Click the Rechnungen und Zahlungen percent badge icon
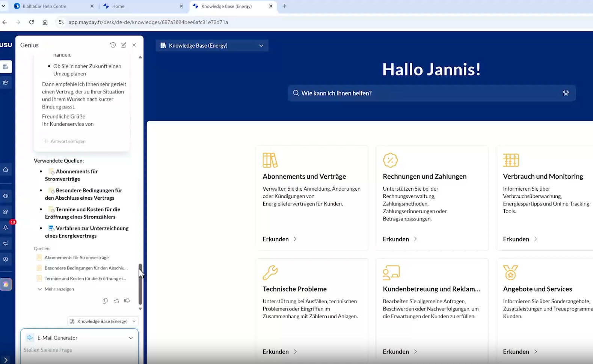Screen dimensions: 593x364 click(x=390, y=160)
